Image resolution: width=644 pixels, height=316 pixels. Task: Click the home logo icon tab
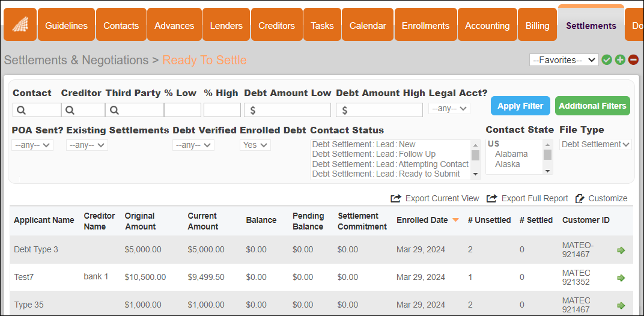click(20, 25)
